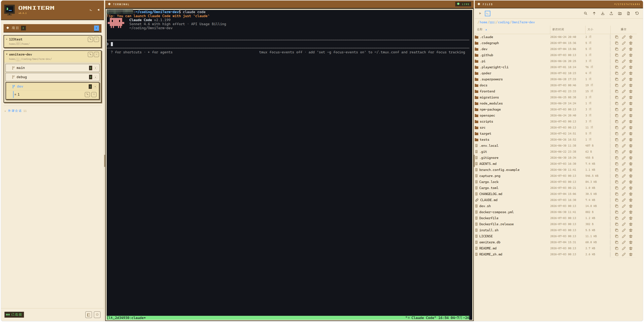Create a new file with the file-plus icon
The width and height of the screenshot is (644, 322).
[x=628, y=13]
